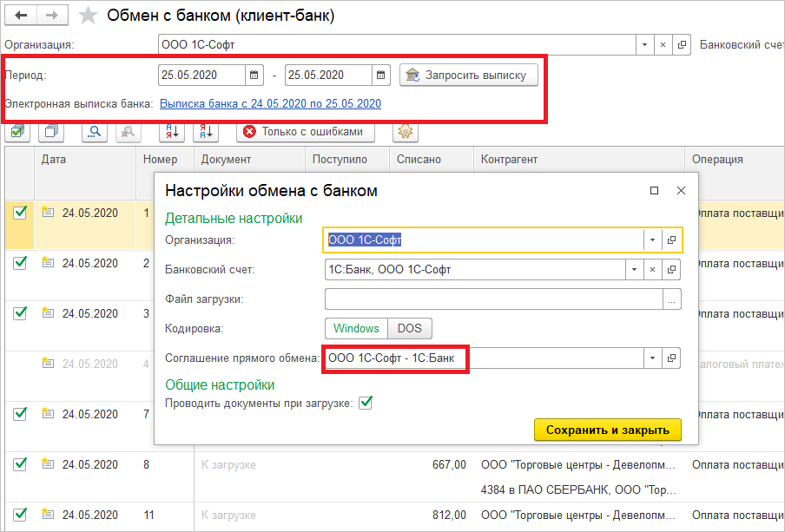Click document icon in row number 11
The height and width of the screenshot is (532, 785).
coord(48,514)
